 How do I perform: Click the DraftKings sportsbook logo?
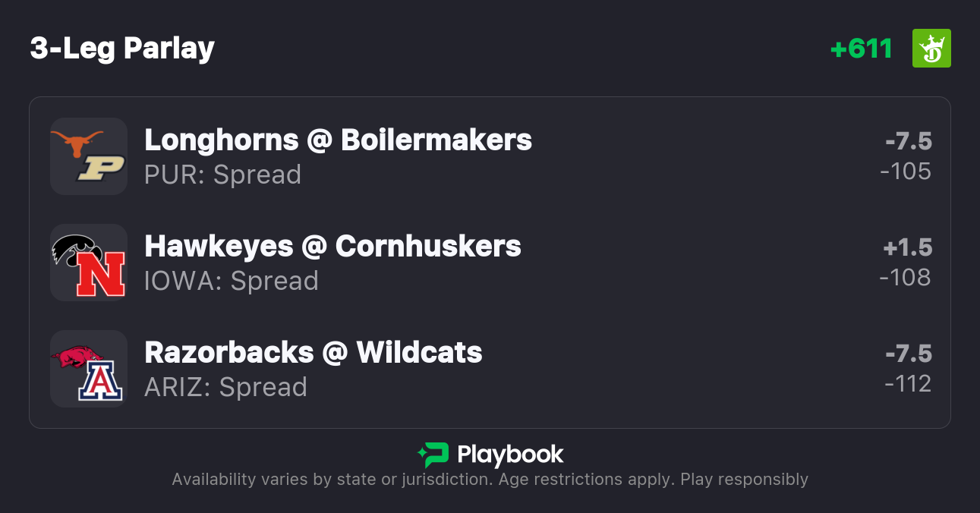tap(931, 49)
